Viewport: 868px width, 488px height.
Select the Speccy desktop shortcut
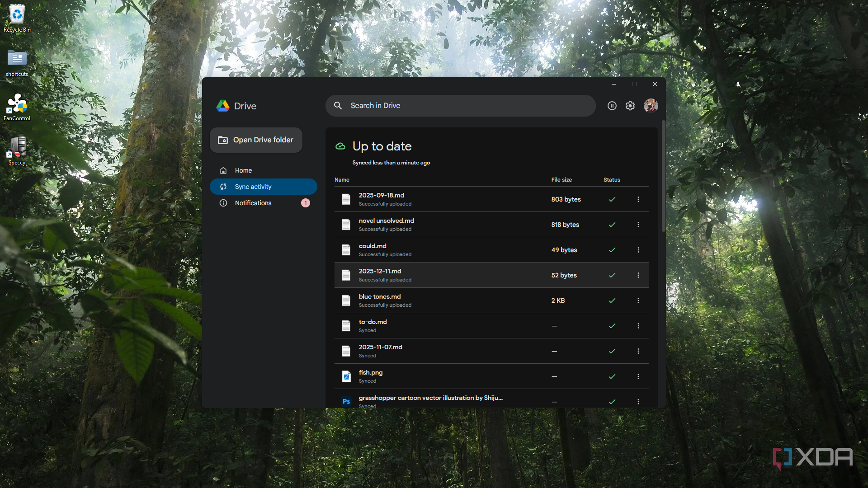click(x=17, y=151)
